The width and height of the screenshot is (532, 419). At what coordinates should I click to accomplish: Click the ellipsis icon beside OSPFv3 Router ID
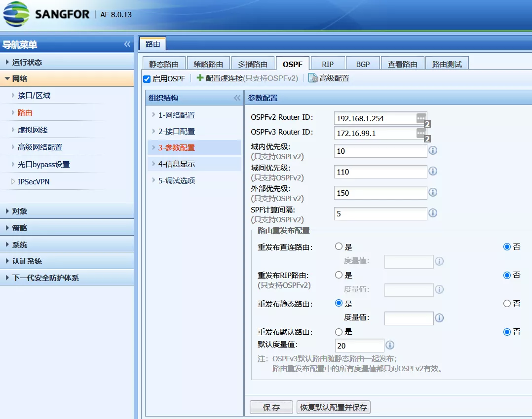420,133
